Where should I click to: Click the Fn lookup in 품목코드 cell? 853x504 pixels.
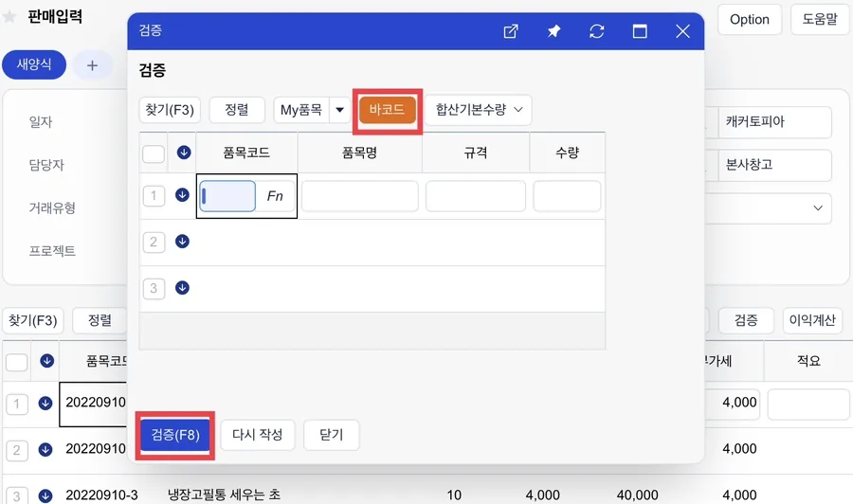pos(275,196)
